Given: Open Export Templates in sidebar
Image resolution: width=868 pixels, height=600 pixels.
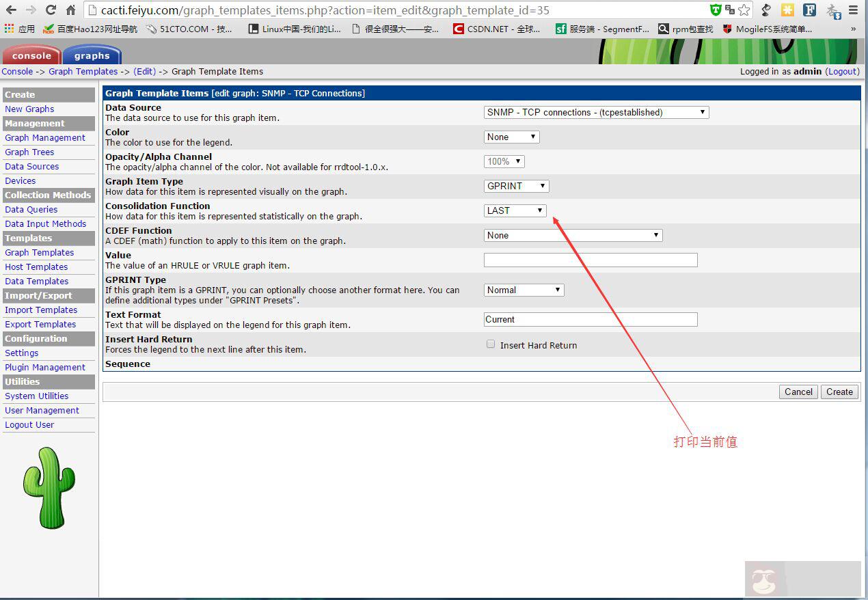Looking at the screenshot, I should 40,324.
